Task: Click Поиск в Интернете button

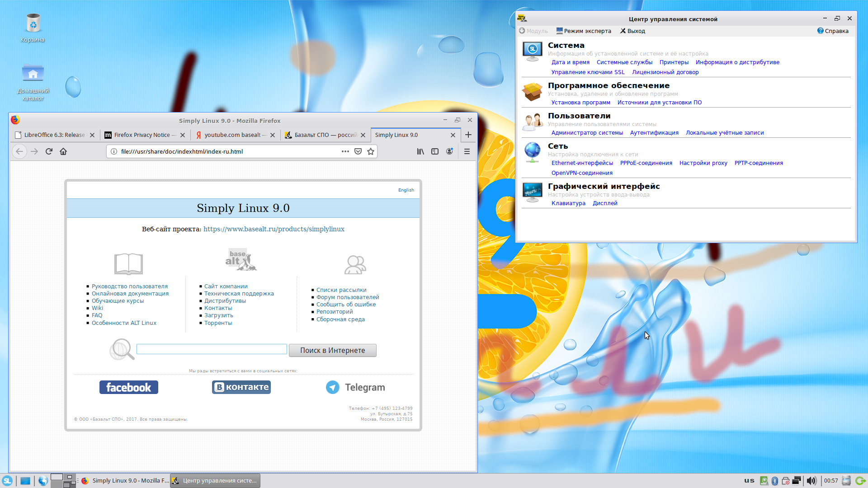Action: tap(332, 350)
